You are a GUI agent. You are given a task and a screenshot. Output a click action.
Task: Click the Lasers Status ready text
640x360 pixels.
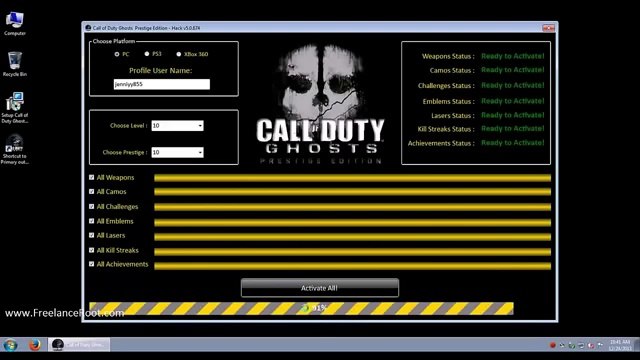tap(513, 115)
